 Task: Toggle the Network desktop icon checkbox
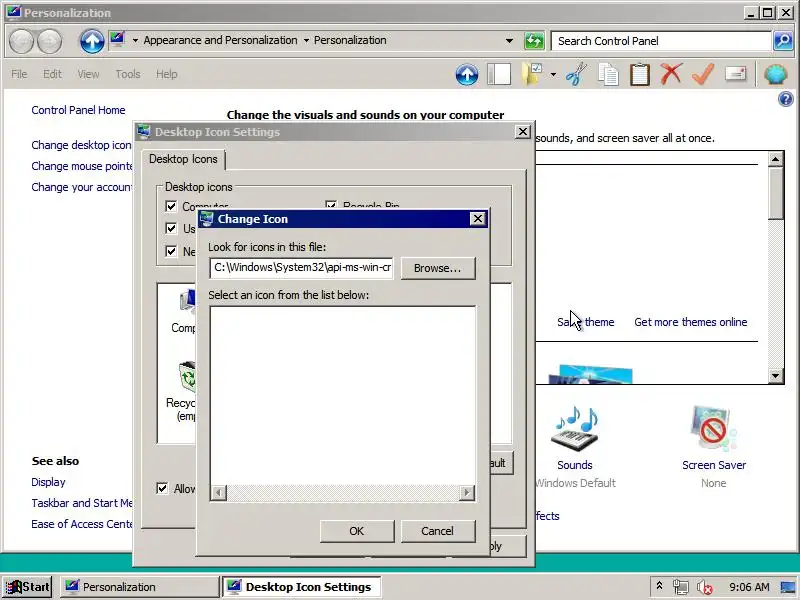coord(171,251)
